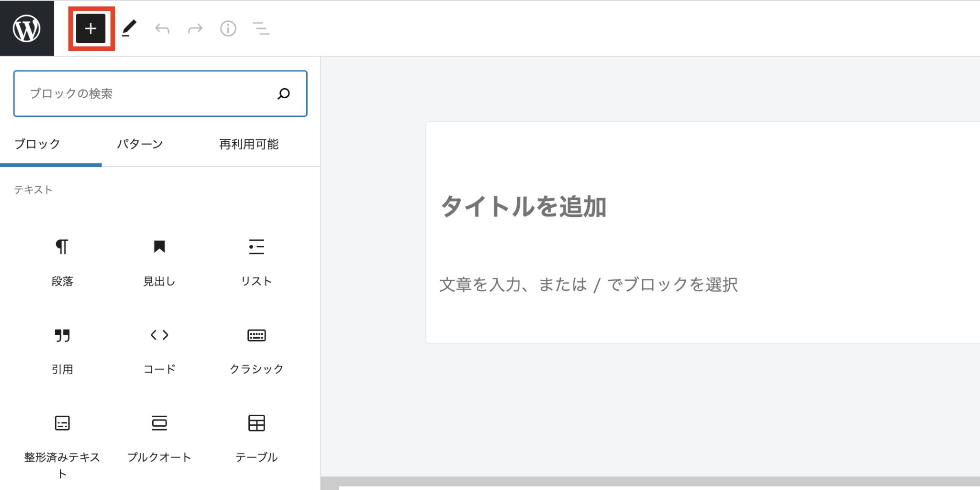Click the magnifier search icon

tap(284, 94)
